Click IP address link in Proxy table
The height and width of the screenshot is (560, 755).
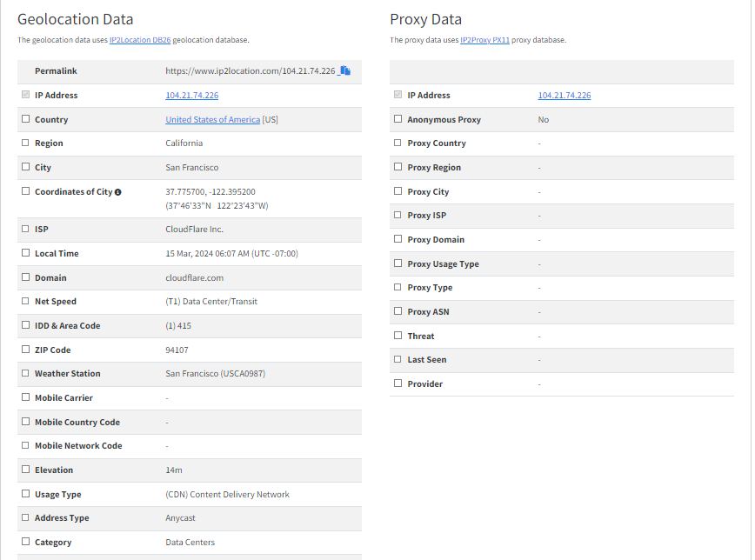pyautogui.click(x=564, y=96)
